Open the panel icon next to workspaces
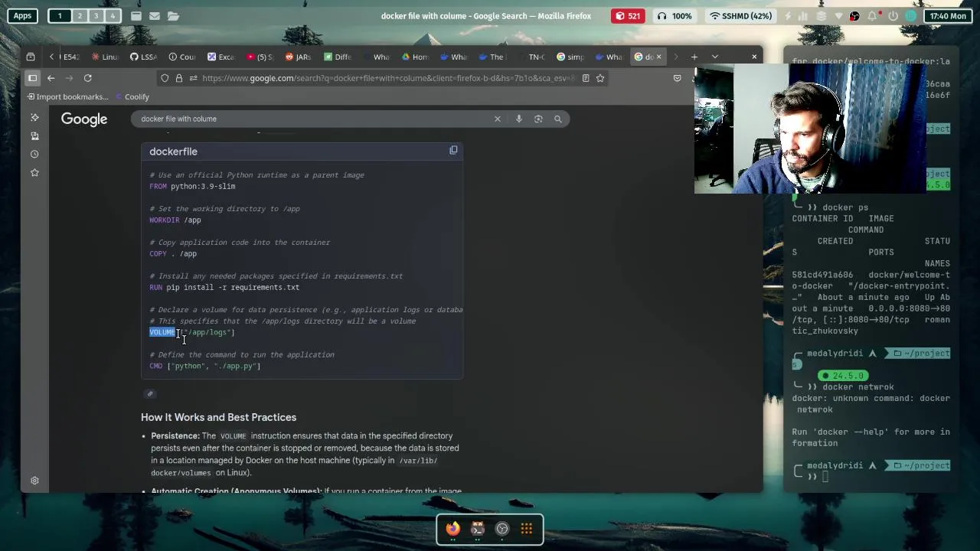 [136, 16]
